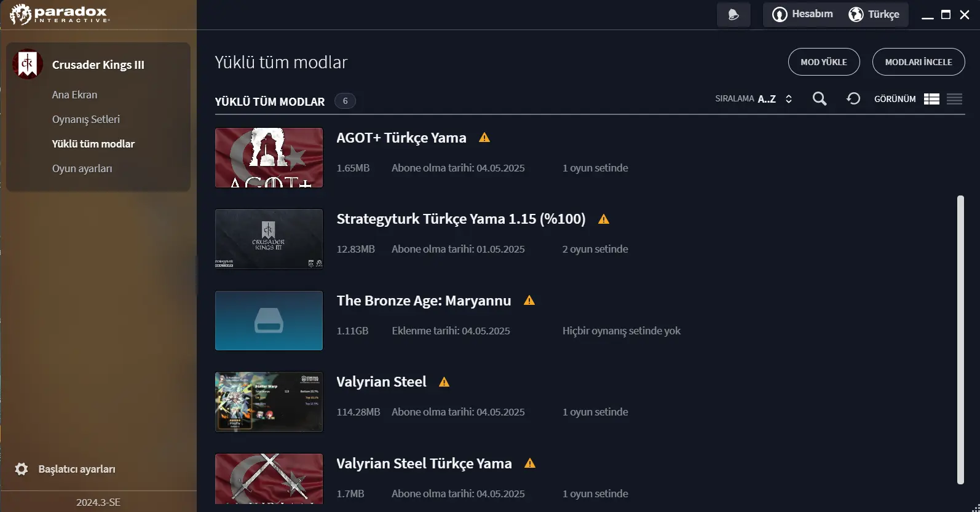Refresh the installed mods list
This screenshot has width=980, height=512.
tap(853, 99)
